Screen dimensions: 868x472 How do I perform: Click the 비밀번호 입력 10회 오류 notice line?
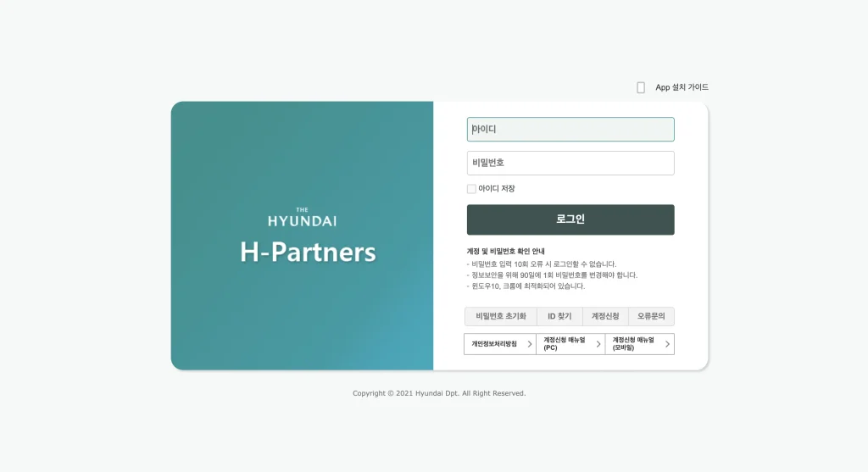click(542, 264)
